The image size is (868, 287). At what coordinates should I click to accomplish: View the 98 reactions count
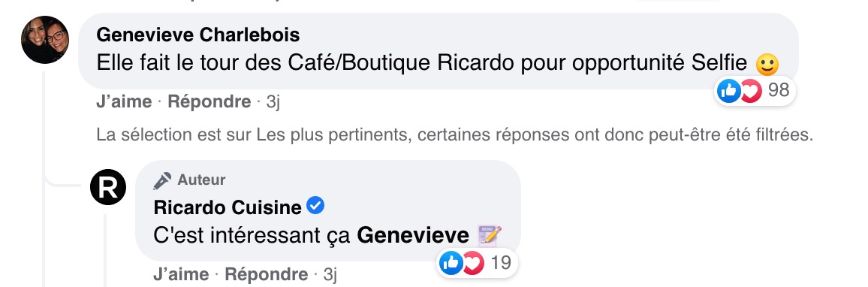[779, 89]
